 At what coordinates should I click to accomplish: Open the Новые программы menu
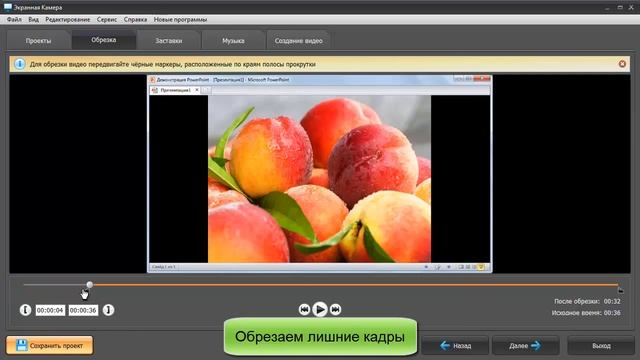coord(180,20)
